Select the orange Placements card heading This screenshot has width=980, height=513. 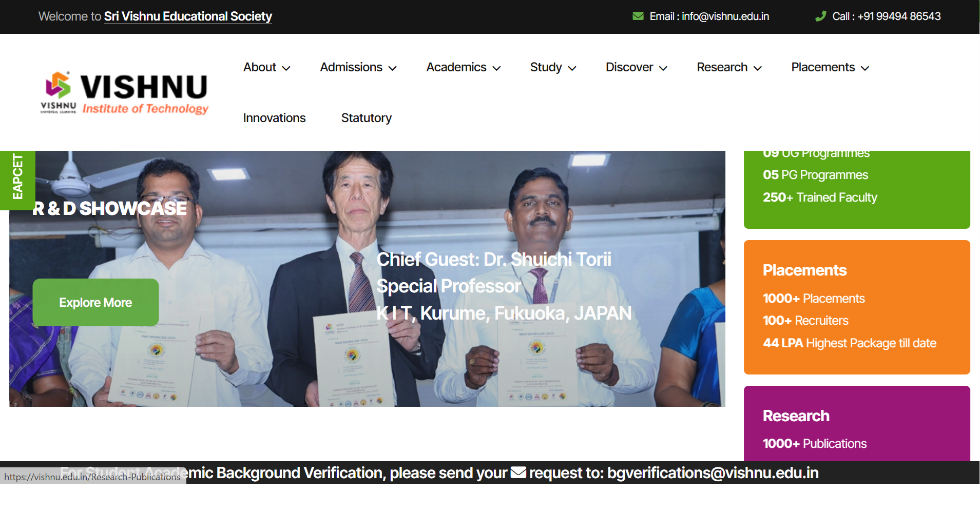[804, 270]
